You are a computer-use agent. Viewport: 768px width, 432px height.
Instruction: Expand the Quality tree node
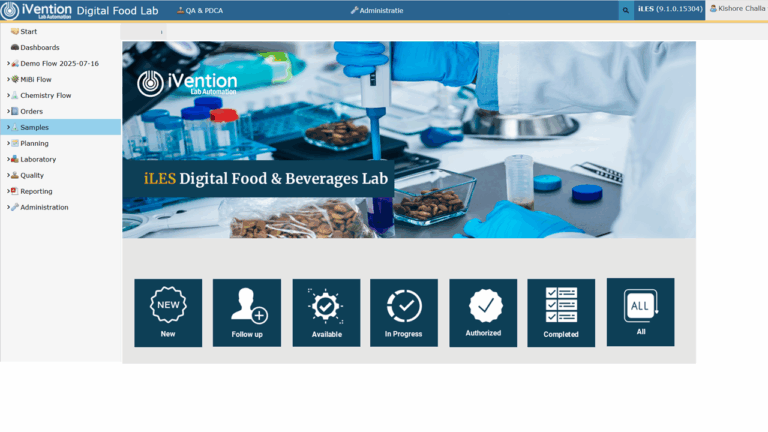[8, 175]
